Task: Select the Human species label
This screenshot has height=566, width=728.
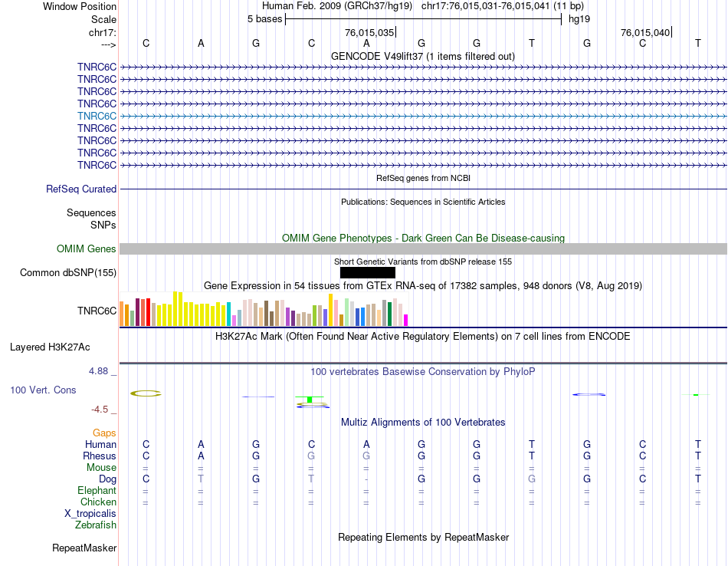Action: (x=100, y=445)
